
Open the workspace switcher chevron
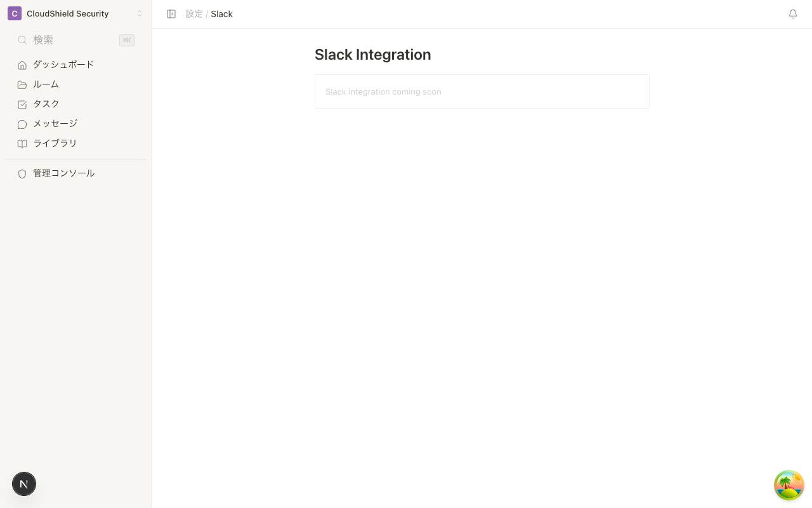140,13
